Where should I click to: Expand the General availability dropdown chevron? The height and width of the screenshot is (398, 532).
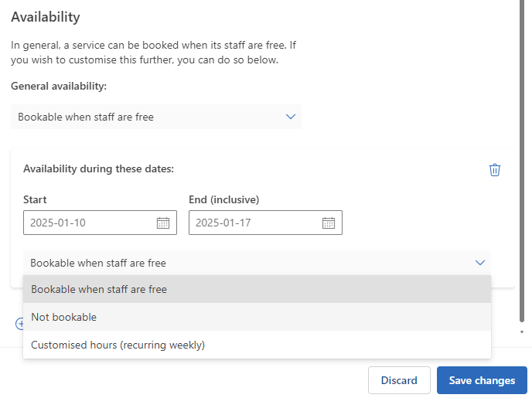tap(291, 117)
